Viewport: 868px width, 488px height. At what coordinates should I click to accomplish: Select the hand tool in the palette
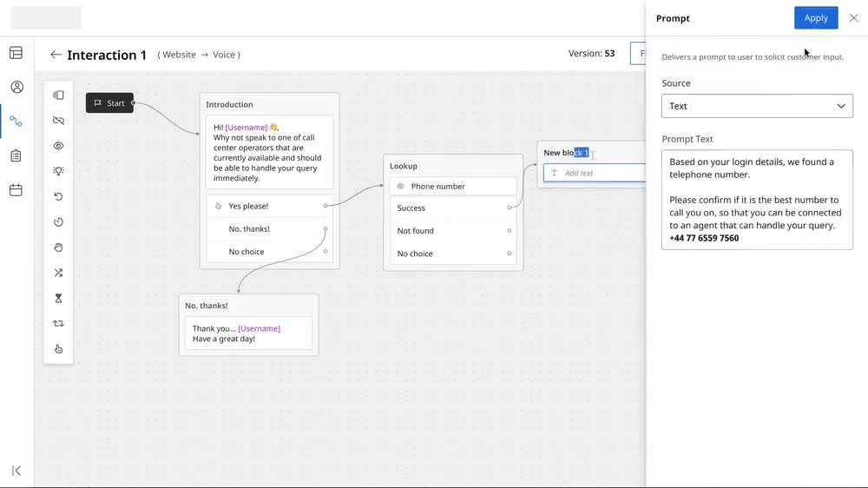pyautogui.click(x=58, y=247)
